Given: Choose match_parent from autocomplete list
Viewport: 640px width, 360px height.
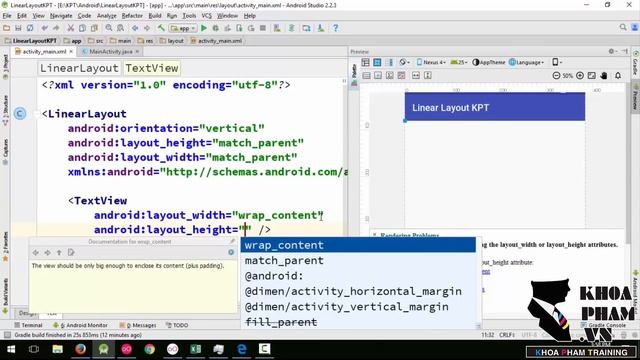Looking at the screenshot, I should [358, 260].
